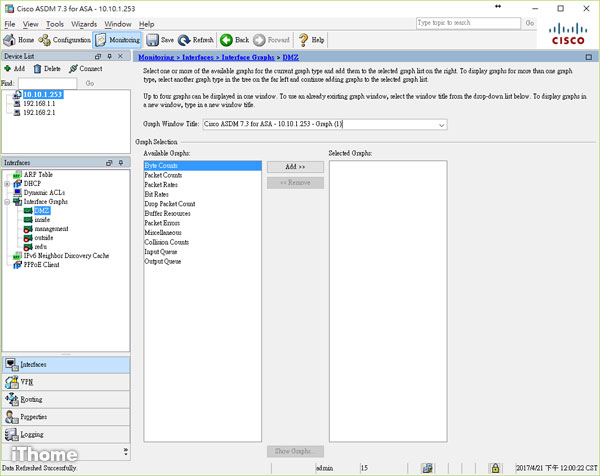Select device 192.168.2.1 in Device List
This screenshot has width=600, height=476.
pyautogui.click(x=39, y=113)
